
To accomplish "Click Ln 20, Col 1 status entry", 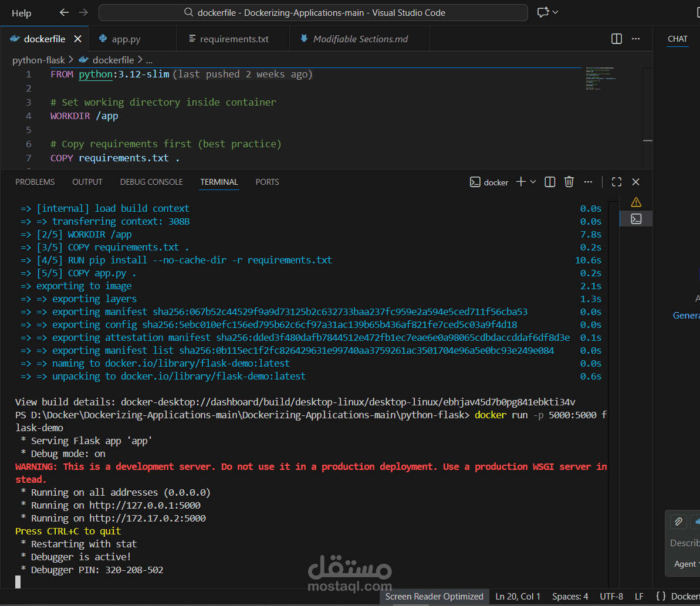I will tap(518, 597).
